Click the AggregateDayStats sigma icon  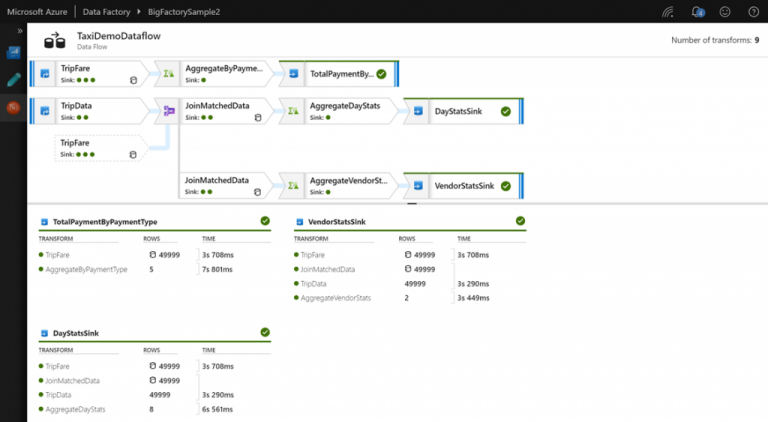click(x=293, y=111)
